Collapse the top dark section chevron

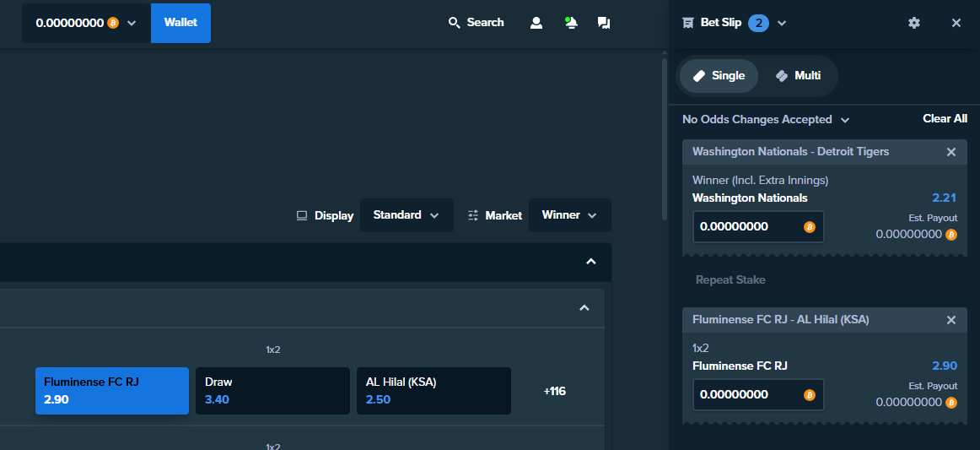(590, 262)
